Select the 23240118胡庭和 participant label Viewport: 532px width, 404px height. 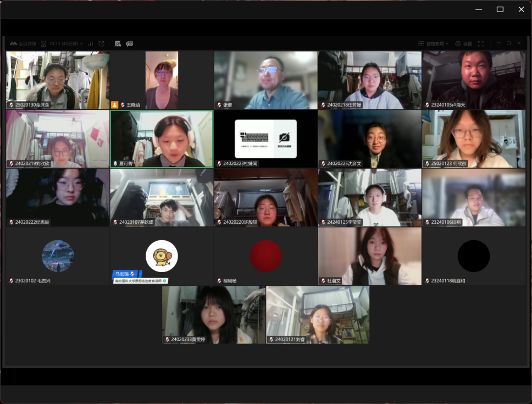tap(448, 280)
